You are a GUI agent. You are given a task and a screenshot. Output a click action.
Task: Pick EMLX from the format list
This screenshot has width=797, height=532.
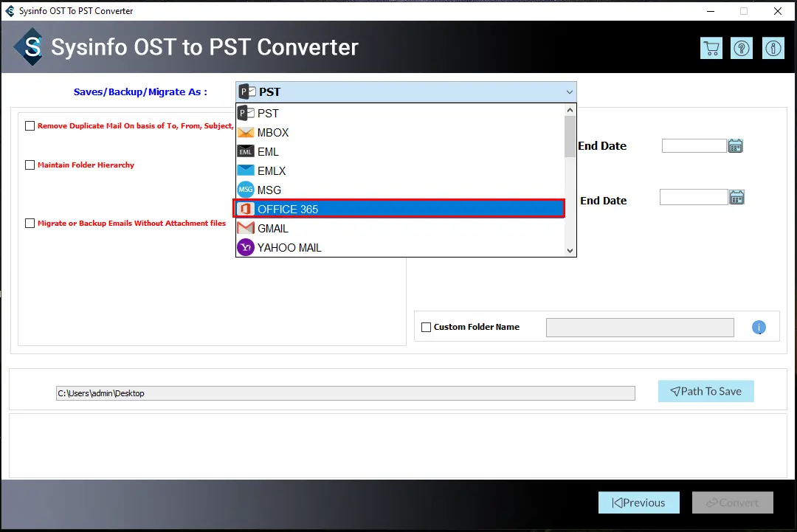click(x=400, y=170)
